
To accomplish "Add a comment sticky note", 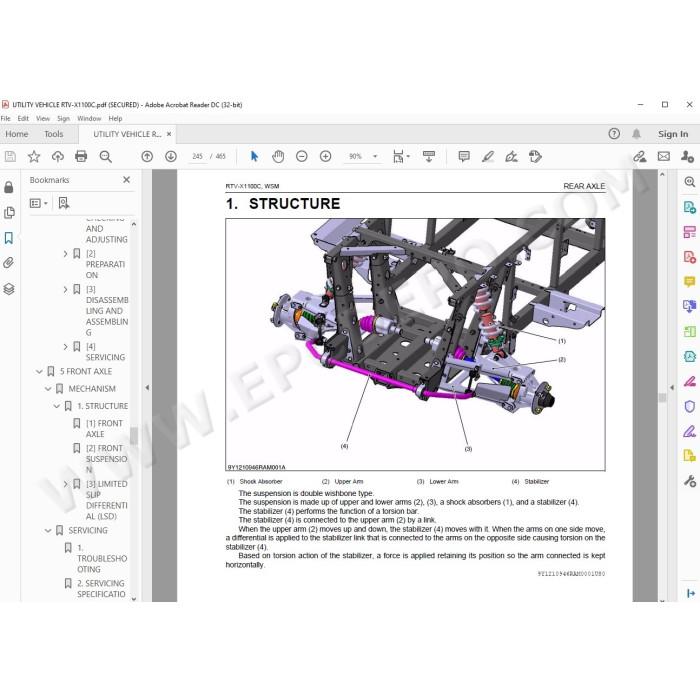I will click(464, 156).
